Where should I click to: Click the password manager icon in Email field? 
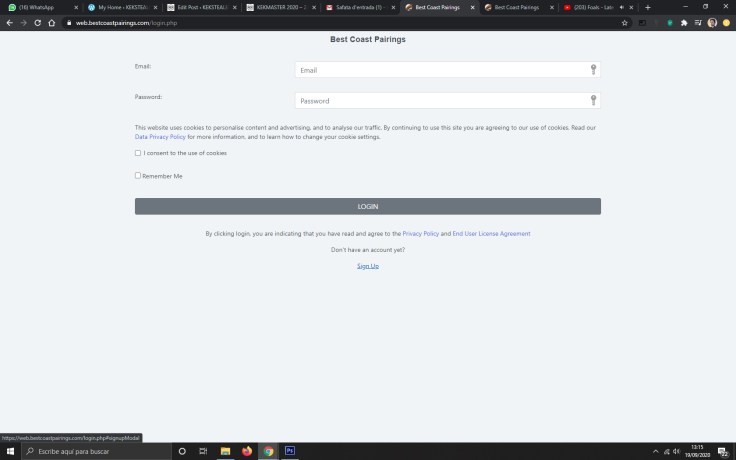click(593, 70)
